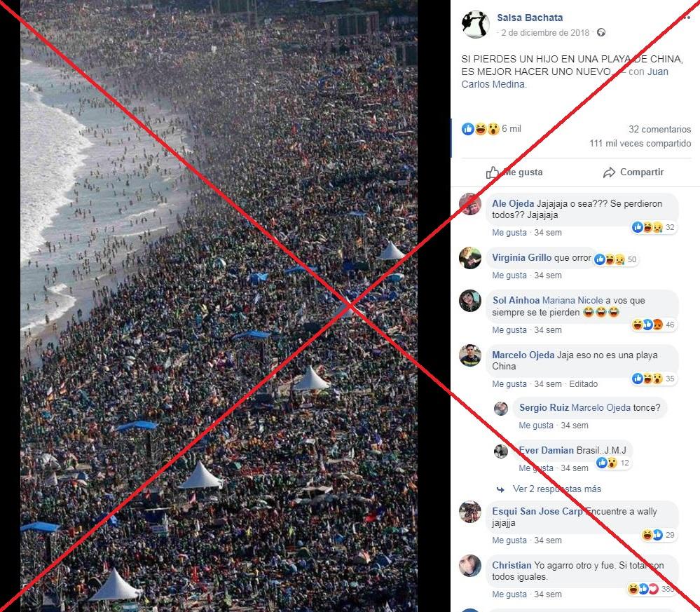This screenshot has width=700, height=612.
Task: Open the 2 de diciembre de 2018 timestamp
Action: point(545,33)
